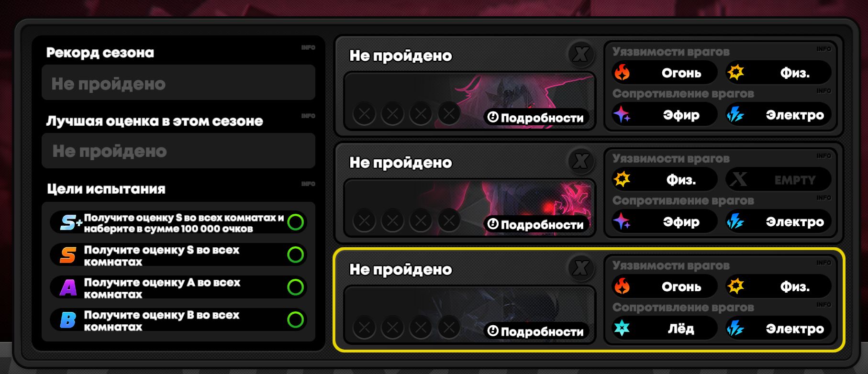Viewport: 868px width, 374px height.
Task: Toggle the green circle for B rank goal
Action: tap(295, 319)
